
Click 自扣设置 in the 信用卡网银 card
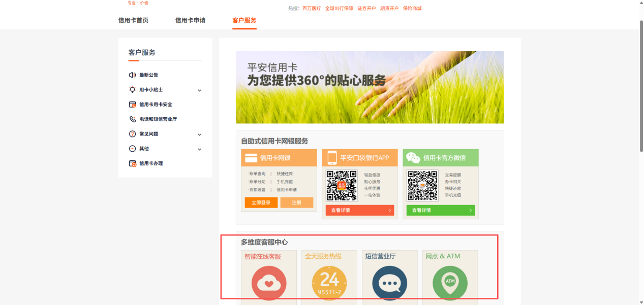click(257, 190)
